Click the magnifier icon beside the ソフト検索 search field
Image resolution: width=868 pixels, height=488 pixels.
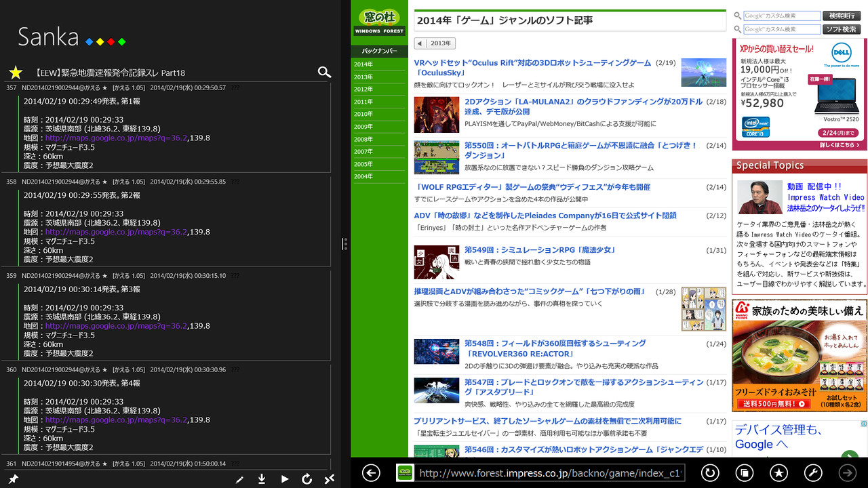737,29
